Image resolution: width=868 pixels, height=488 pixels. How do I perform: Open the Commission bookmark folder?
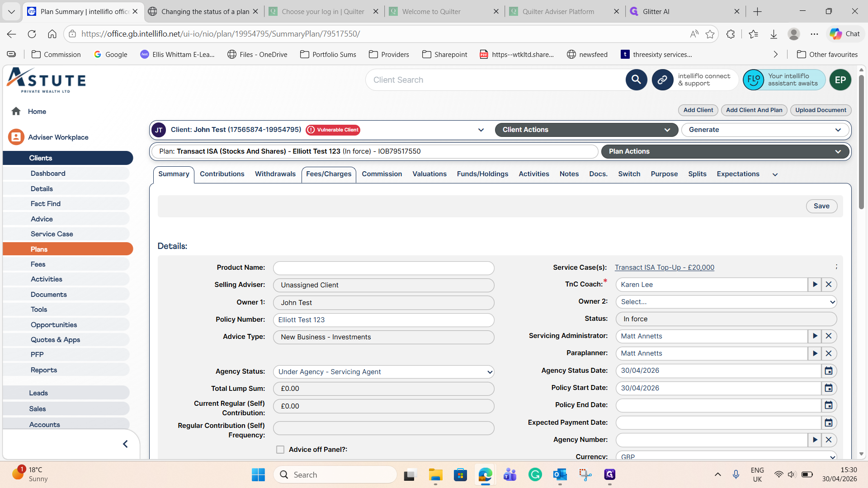(x=56, y=54)
